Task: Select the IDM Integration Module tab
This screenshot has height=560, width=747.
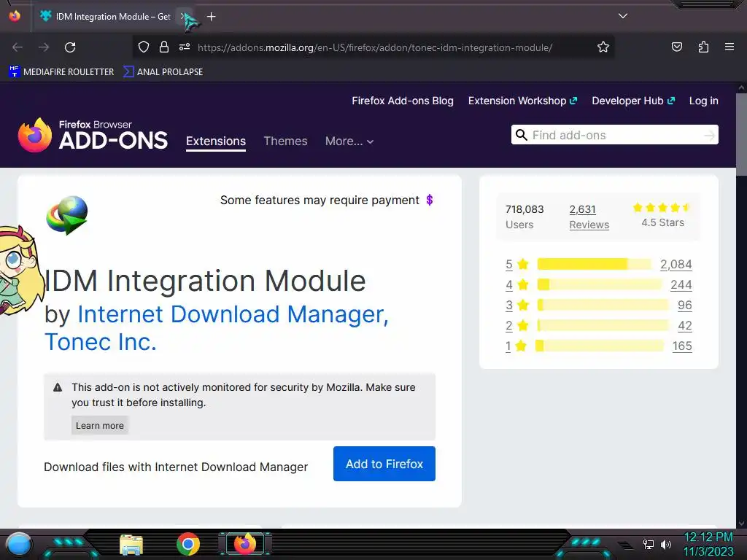Action: (x=113, y=17)
